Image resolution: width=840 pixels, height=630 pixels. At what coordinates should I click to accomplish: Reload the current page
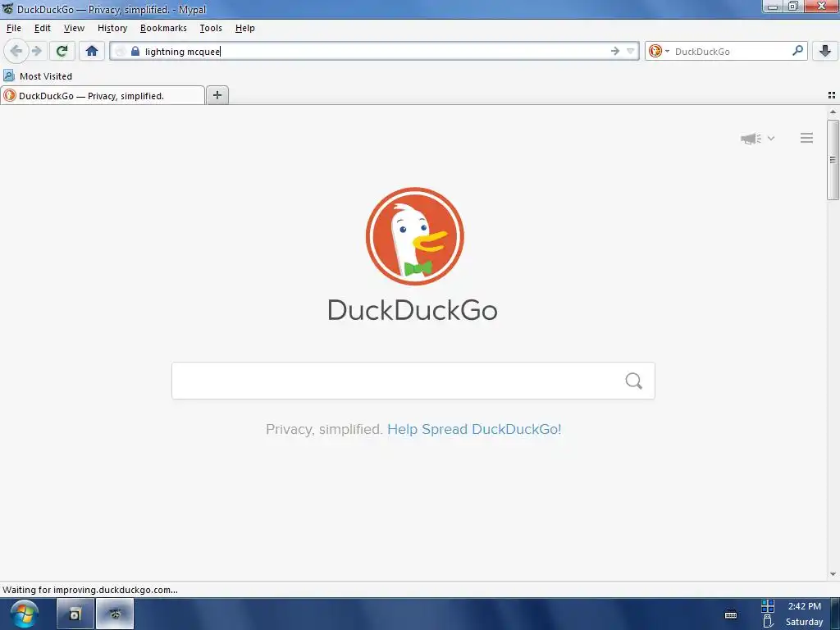[62, 51]
